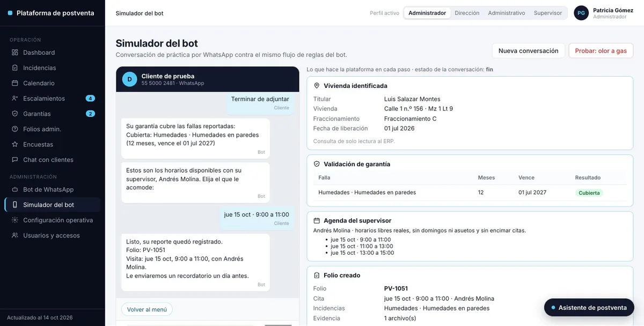The height and width of the screenshot is (326, 644).
Task: Click the shield-check icon beside Validación de garantía
Action: 317,164
